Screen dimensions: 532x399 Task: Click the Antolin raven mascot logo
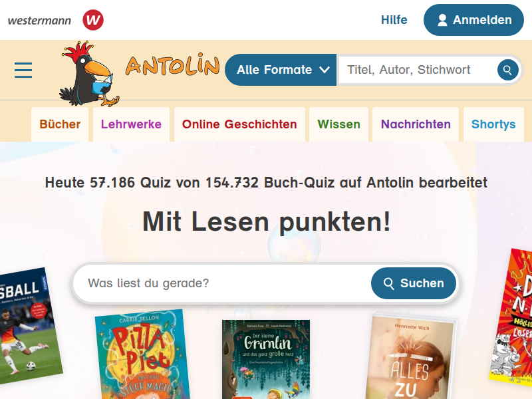click(89, 74)
